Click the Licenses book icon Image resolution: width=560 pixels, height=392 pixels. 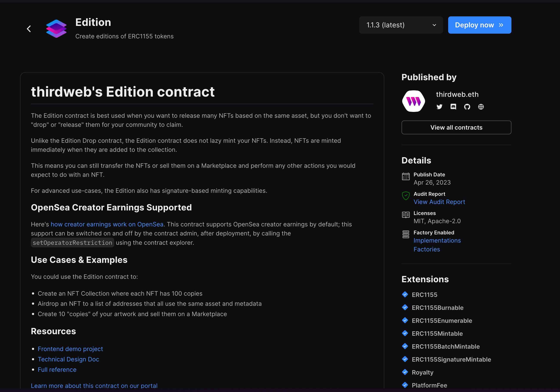pos(406,215)
